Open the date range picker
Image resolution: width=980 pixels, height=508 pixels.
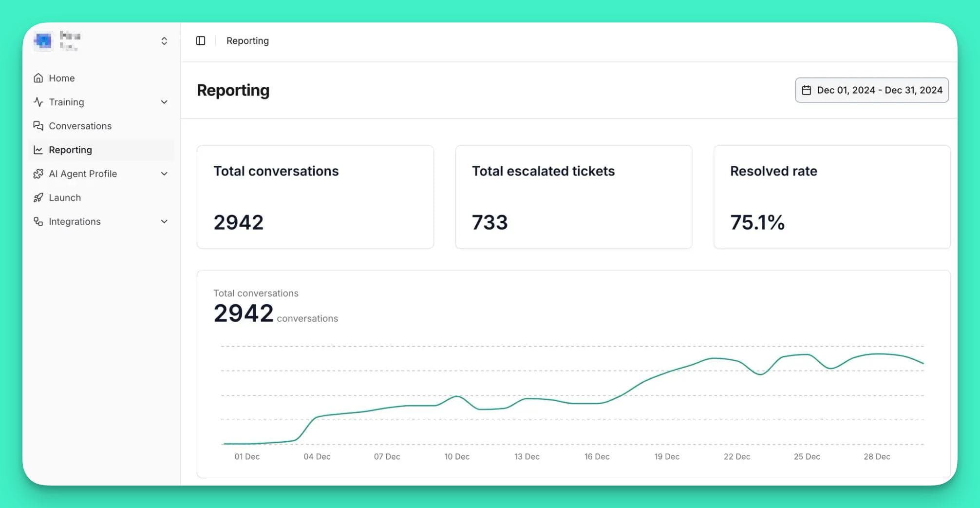(871, 90)
